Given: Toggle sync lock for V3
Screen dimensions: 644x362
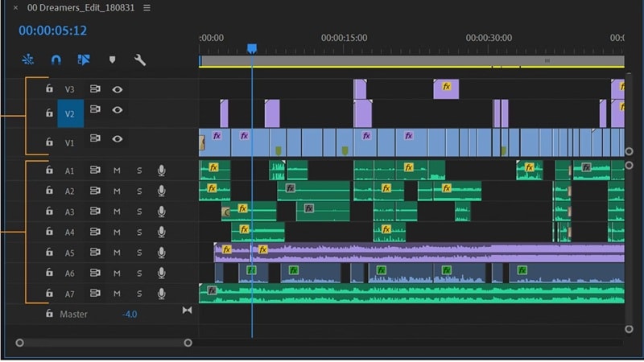Looking at the screenshot, I should [x=95, y=88].
